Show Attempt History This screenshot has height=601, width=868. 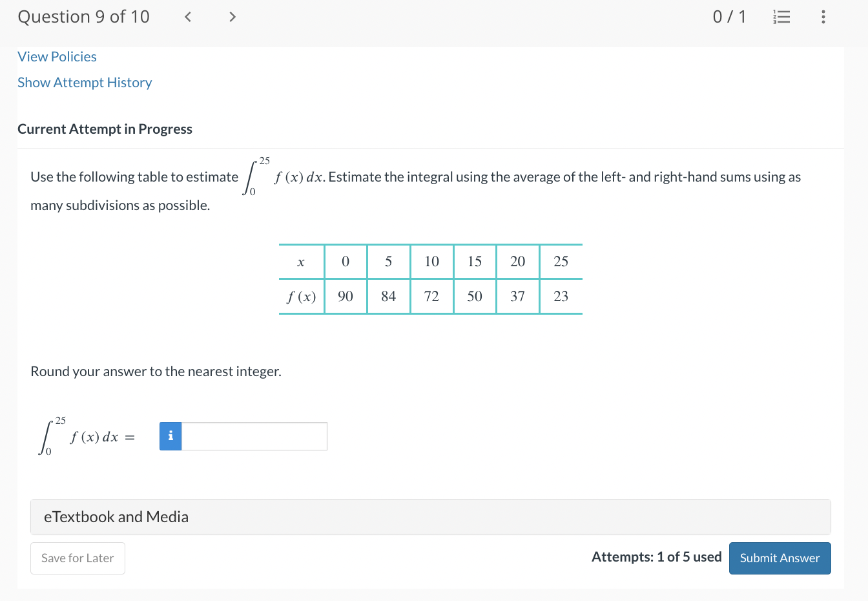(x=85, y=82)
